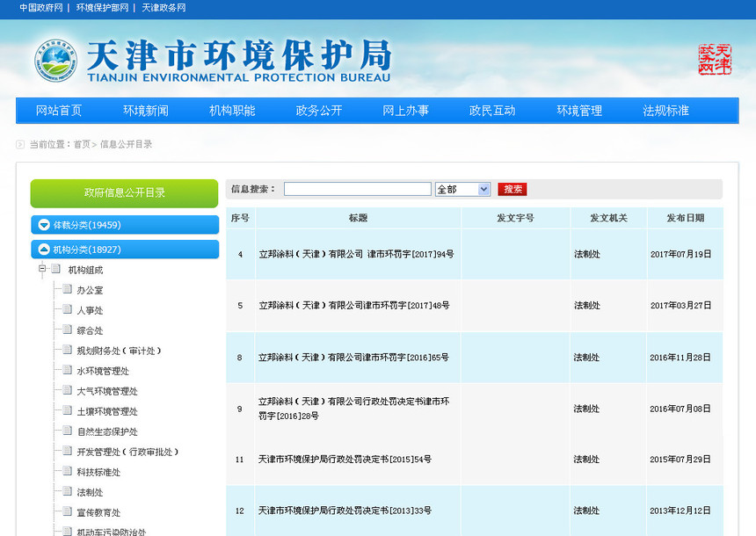Click the document icon beside 科技标准处
Image resolution: width=756 pixels, height=536 pixels.
[67, 471]
